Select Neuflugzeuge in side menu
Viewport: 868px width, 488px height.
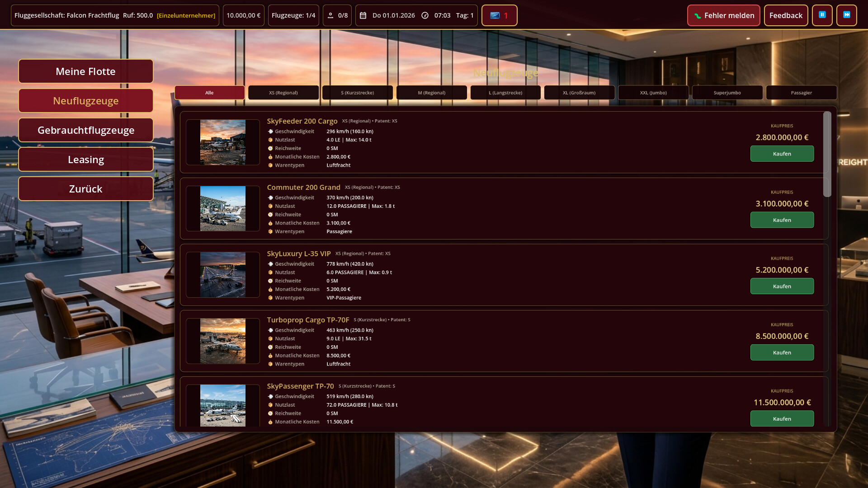pyautogui.click(x=86, y=101)
